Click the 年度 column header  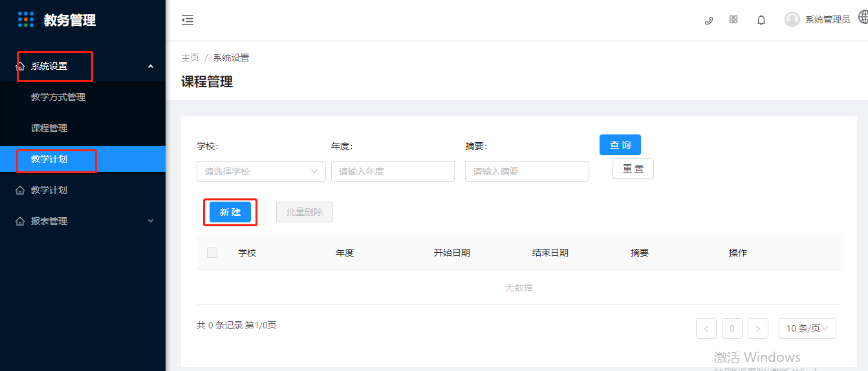pos(345,253)
